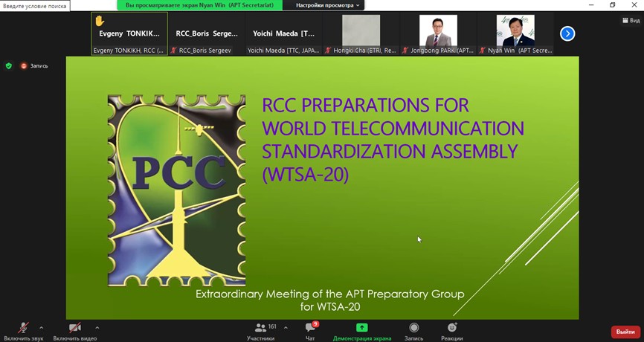
Task: Click green banner viewing Nyan Win's screen
Action: click(x=199, y=5)
